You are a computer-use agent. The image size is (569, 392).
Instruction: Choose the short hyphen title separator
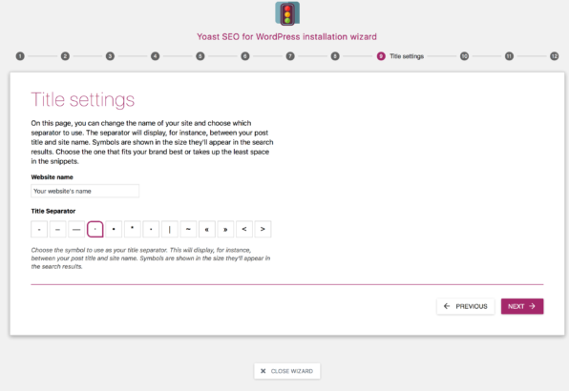tap(39, 229)
